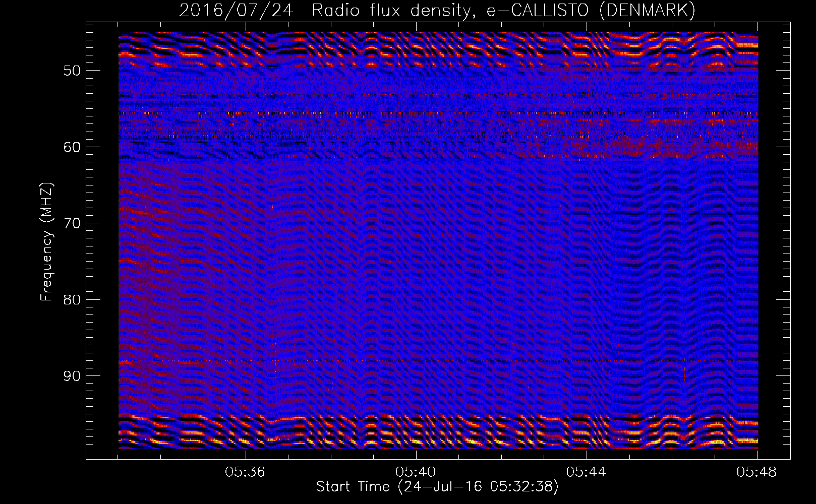This screenshot has height=504, width=816.
Task: Click the 90 frequency tick label
Action: (72, 376)
